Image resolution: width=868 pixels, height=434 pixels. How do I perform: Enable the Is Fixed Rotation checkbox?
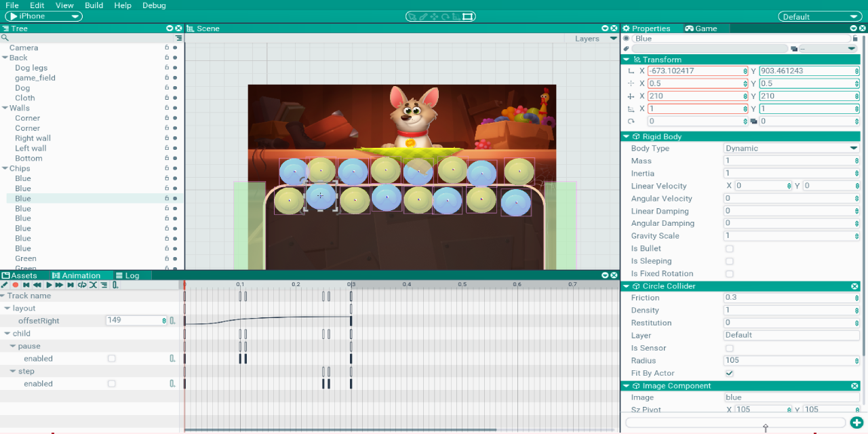730,274
